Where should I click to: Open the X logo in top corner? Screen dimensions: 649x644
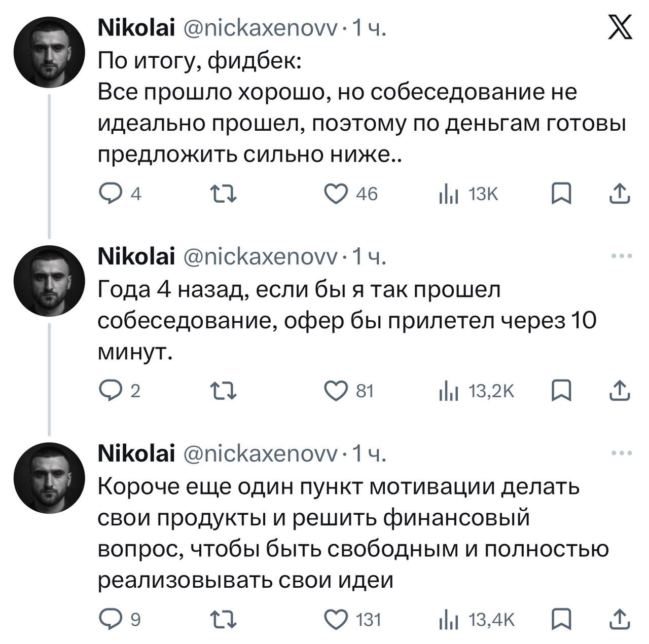click(620, 28)
